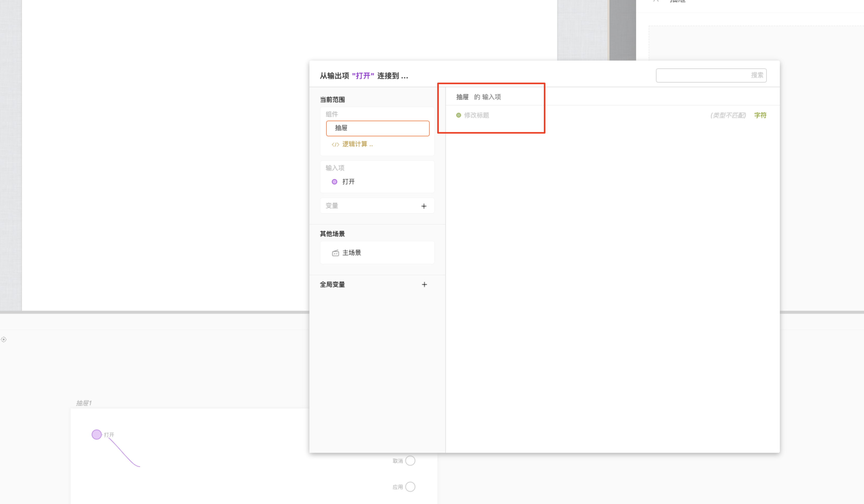The height and width of the screenshot is (504, 864).
Task: Click the 字符 type label
Action: [760, 115]
